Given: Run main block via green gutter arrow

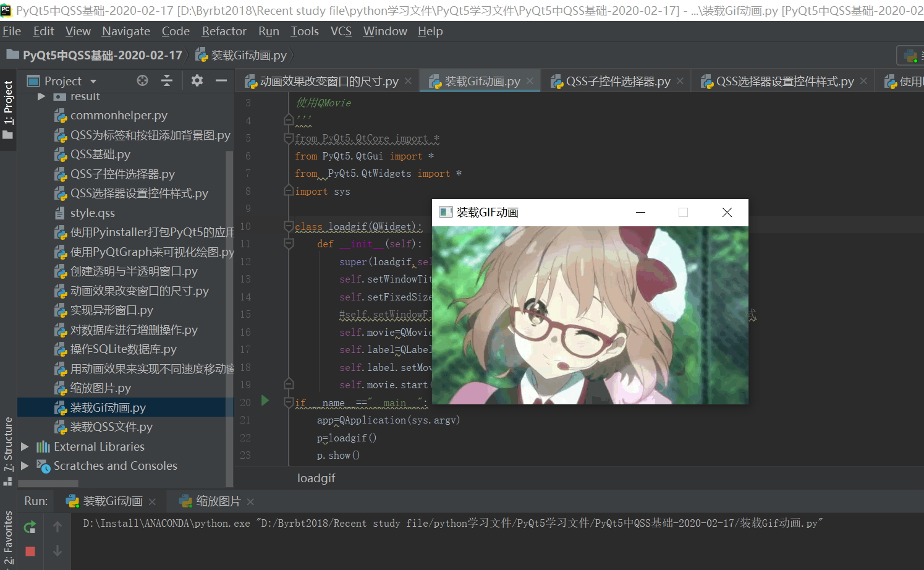Looking at the screenshot, I should click(x=265, y=401).
